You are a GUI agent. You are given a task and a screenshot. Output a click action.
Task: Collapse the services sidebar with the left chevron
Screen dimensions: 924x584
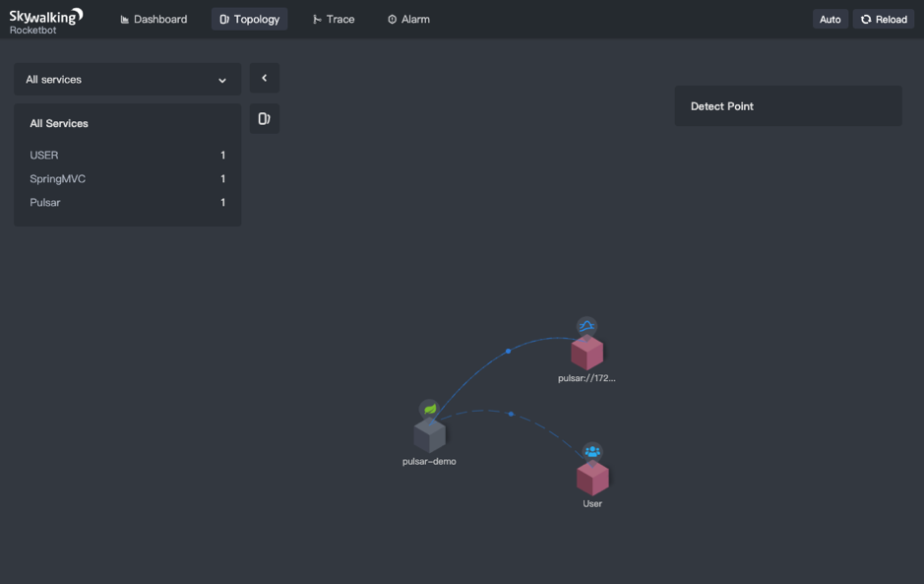click(264, 77)
